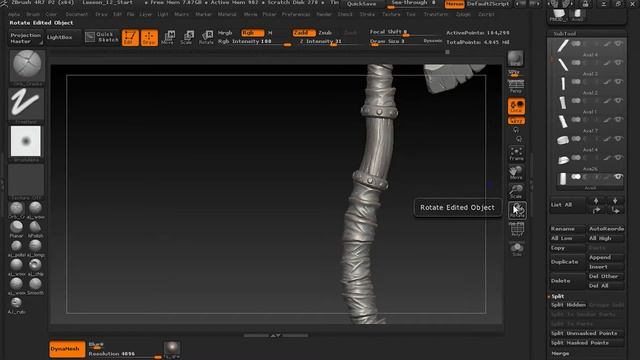
Task: Toggle Zadd mode
Action: (x=304, y=33)
